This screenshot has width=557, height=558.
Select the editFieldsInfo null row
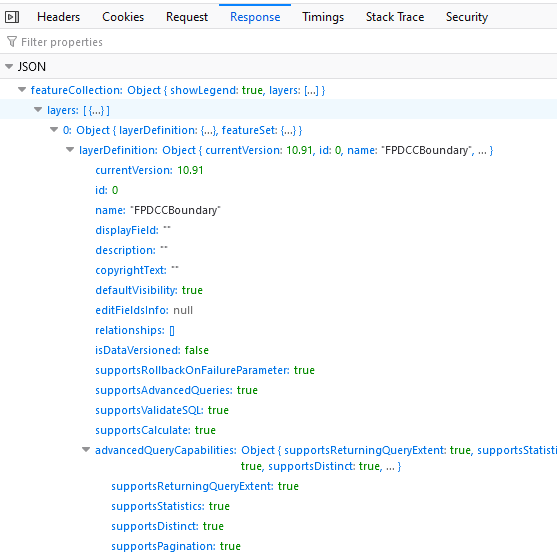pyautogui.click(x=278, y=310)
